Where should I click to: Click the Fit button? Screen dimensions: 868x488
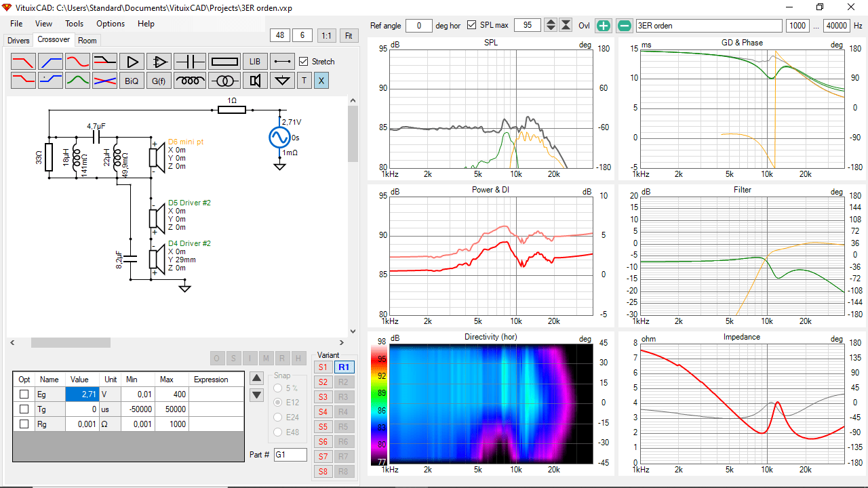(349, 35)
